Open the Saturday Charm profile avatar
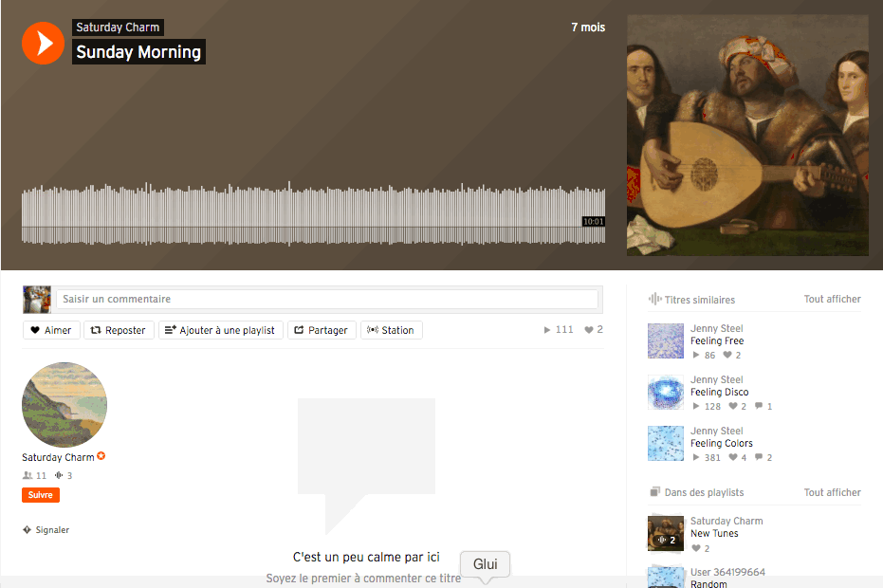The width and height of the screenshot is (883, 588). [64, 404]
